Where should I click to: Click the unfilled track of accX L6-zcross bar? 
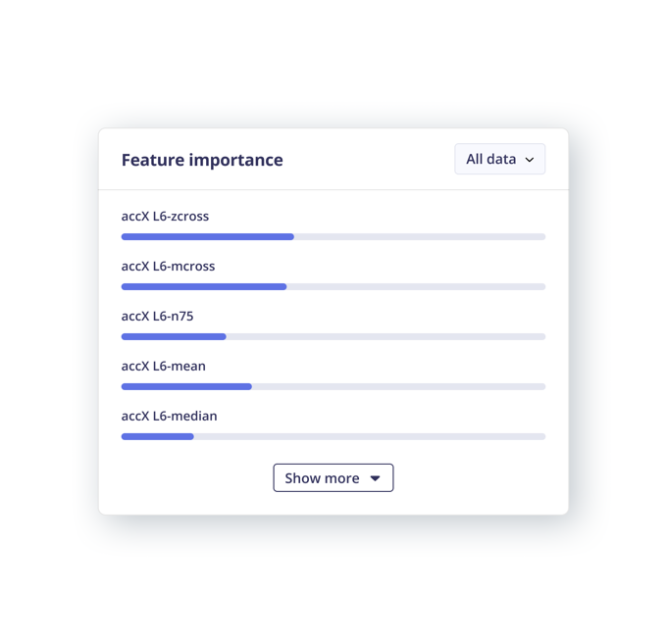tap(420, 236)
